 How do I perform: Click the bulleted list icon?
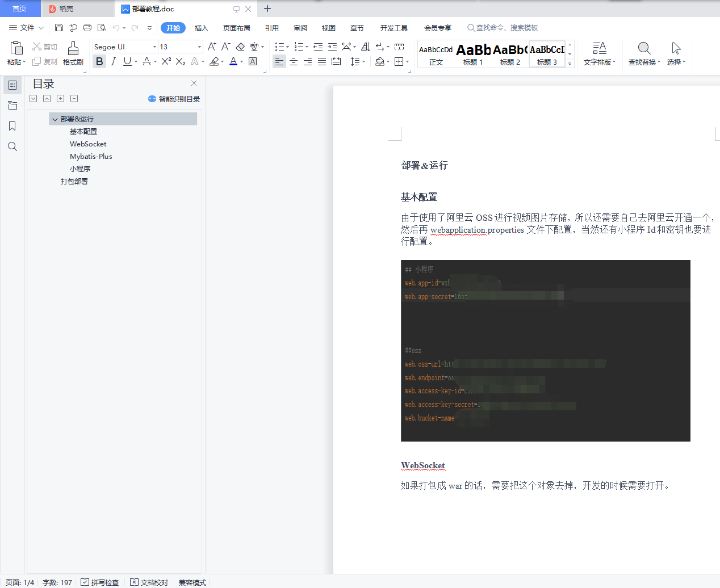click(x=279, y=47)
